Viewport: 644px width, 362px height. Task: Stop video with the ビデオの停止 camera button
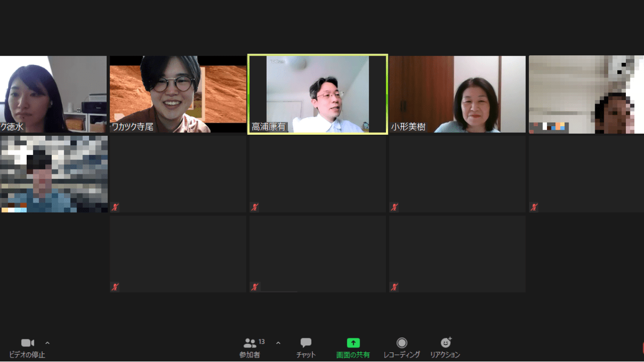coord(27,348)
